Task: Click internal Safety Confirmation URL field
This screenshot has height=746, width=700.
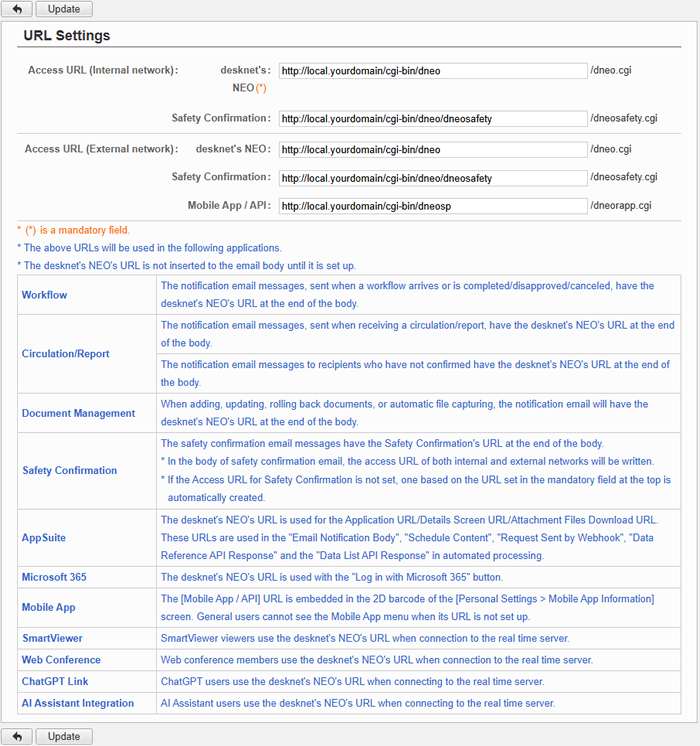Action: pyautogui.click(x=432, y=118)
